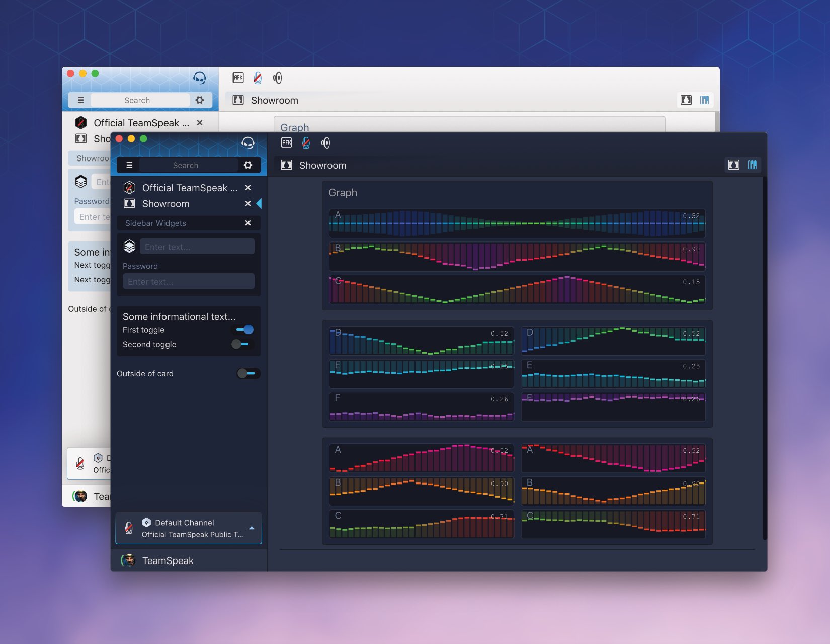Toggle speaker output in the dark window
830x644 pixels.
click(326, 143)
